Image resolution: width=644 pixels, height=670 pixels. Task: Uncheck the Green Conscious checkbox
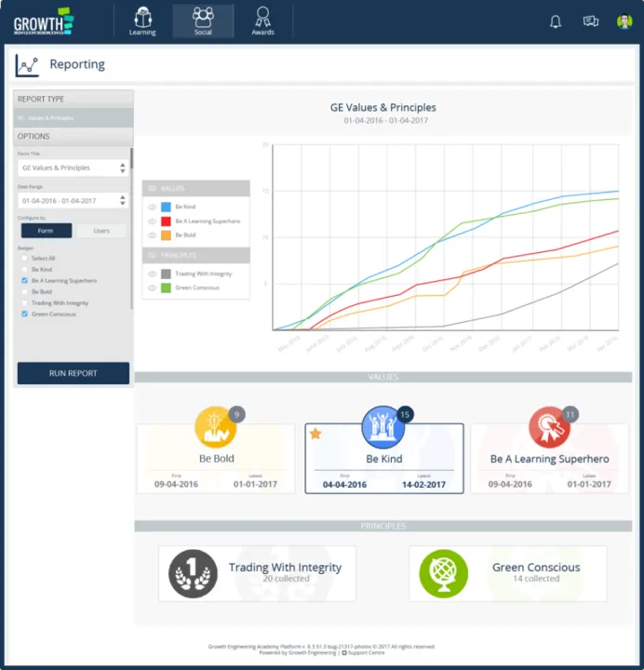(24, 315)
